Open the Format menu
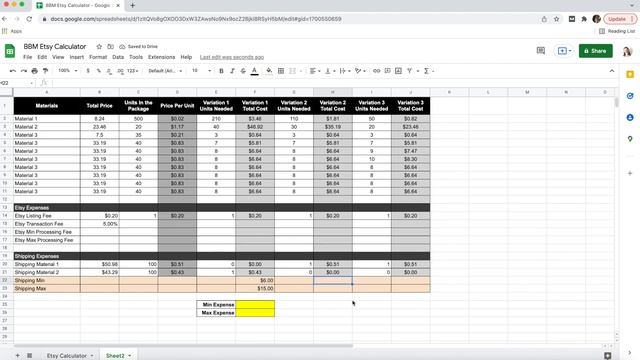This screenshot has height=360, width=640. pyautogui.click(x=98, y=57)
